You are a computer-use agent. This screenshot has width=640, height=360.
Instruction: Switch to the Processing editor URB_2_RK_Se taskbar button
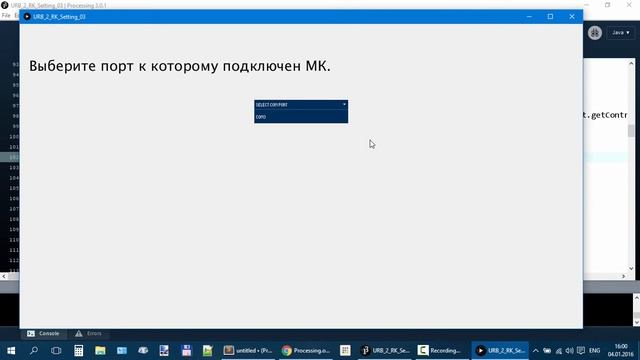click(x=385, y=351)
